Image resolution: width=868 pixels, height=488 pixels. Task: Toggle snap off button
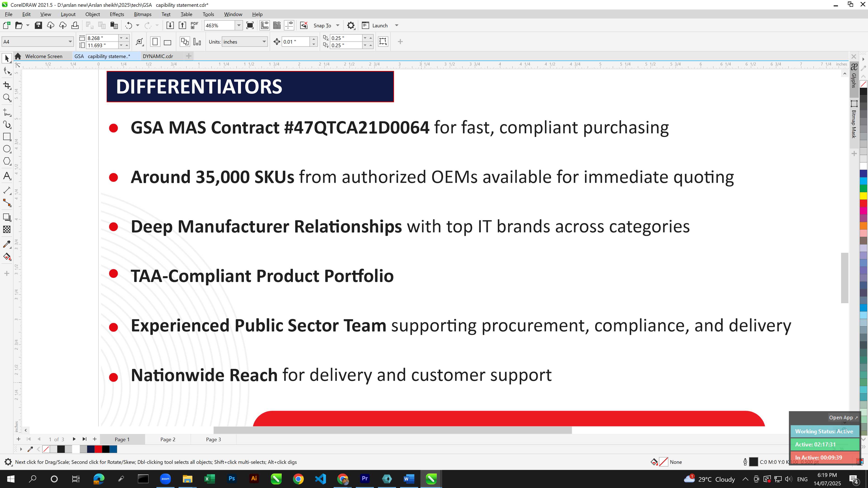click(x=304, y=25)
